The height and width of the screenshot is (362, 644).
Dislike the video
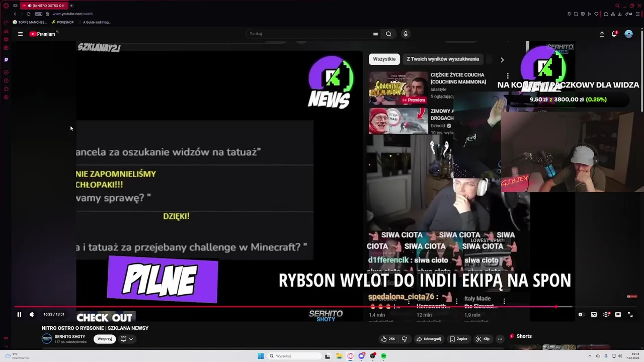click(405, 339)
